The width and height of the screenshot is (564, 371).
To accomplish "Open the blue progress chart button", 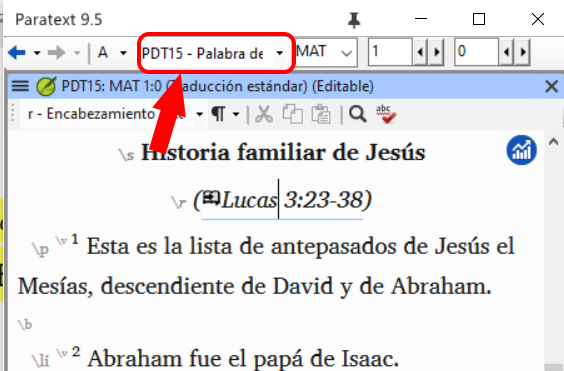I will click(x=521, y=150).
